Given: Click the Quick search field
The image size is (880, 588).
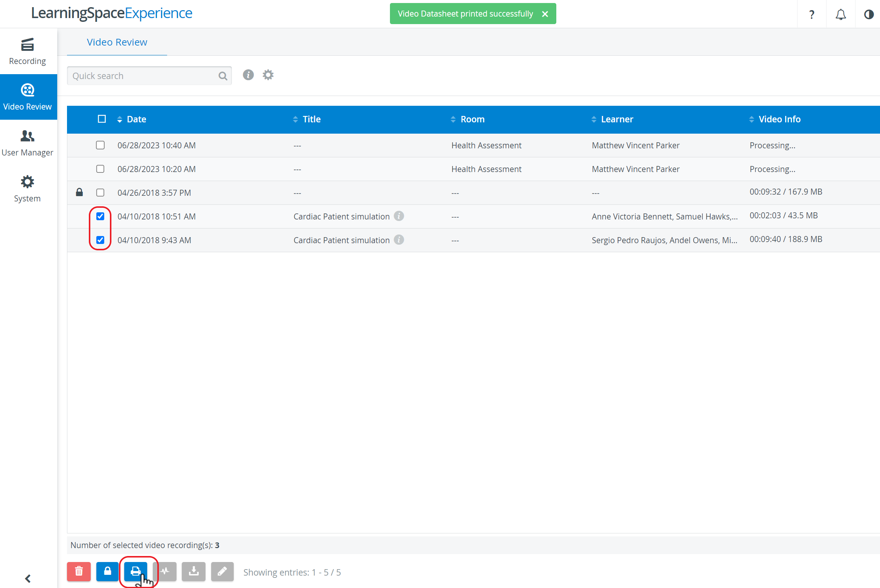Looking at the screenshot, I should point(149,76).
